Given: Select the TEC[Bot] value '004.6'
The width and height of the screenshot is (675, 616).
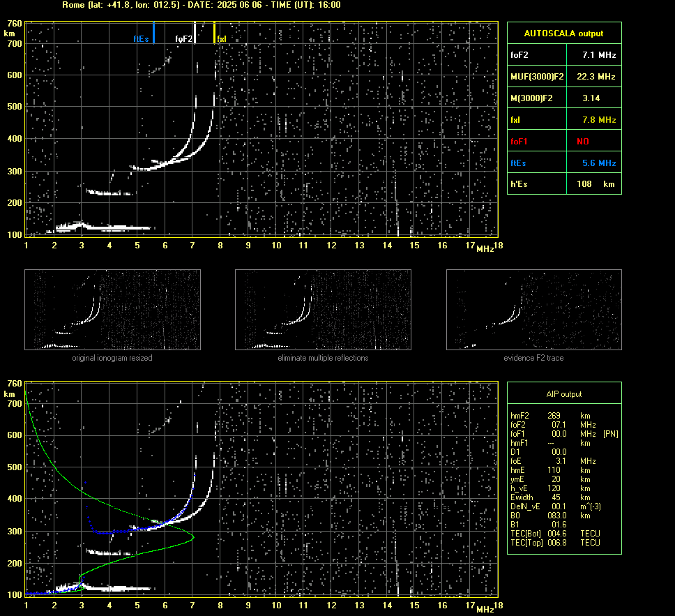Looking at the screenshot, I should coord(557,533).
